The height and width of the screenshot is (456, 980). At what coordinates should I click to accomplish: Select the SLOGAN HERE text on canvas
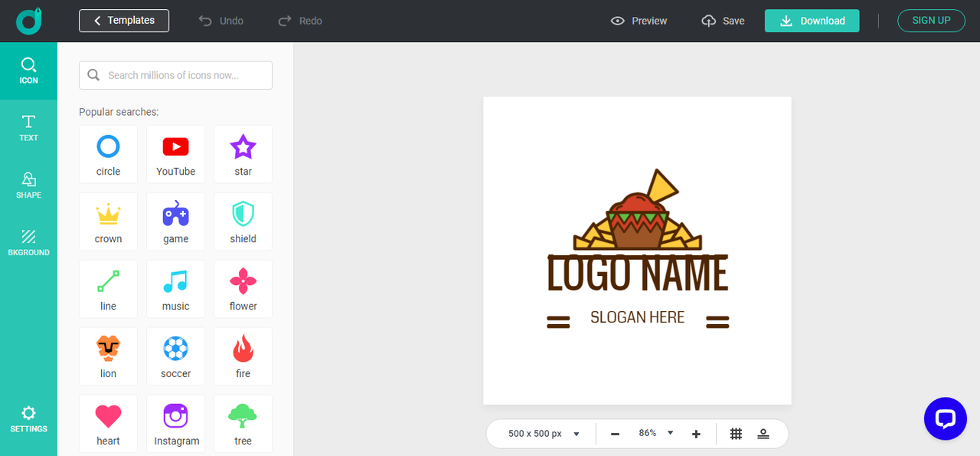coord(638,317)
